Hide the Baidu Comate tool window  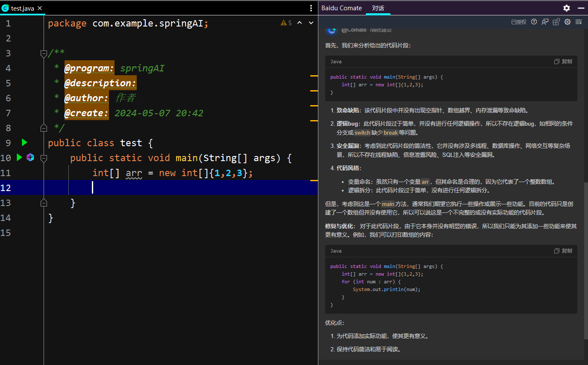click(x=580, y=8)
